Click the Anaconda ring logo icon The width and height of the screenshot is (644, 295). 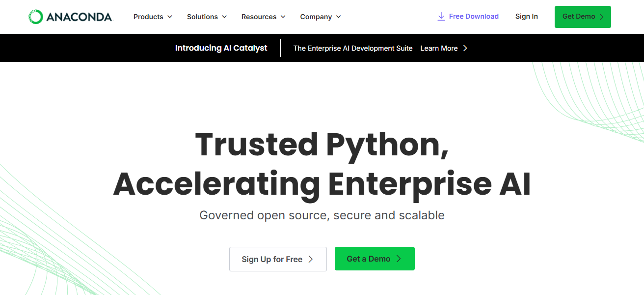click(x=36, y=17)
